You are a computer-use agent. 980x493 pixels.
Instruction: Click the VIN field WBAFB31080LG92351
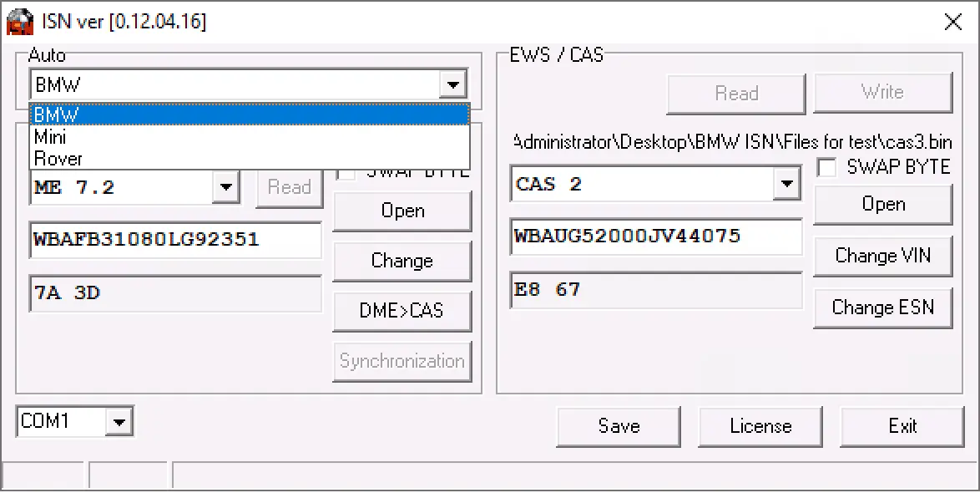click(x=175, y=240)
